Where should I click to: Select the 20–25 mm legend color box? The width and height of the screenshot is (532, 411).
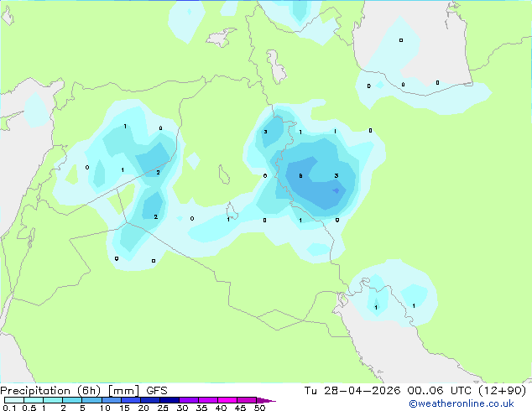tap(149, 400)
